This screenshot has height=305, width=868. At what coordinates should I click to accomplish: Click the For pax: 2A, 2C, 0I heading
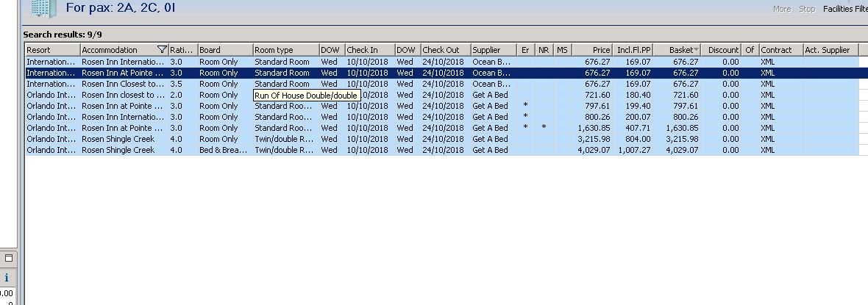coord(121,8)
